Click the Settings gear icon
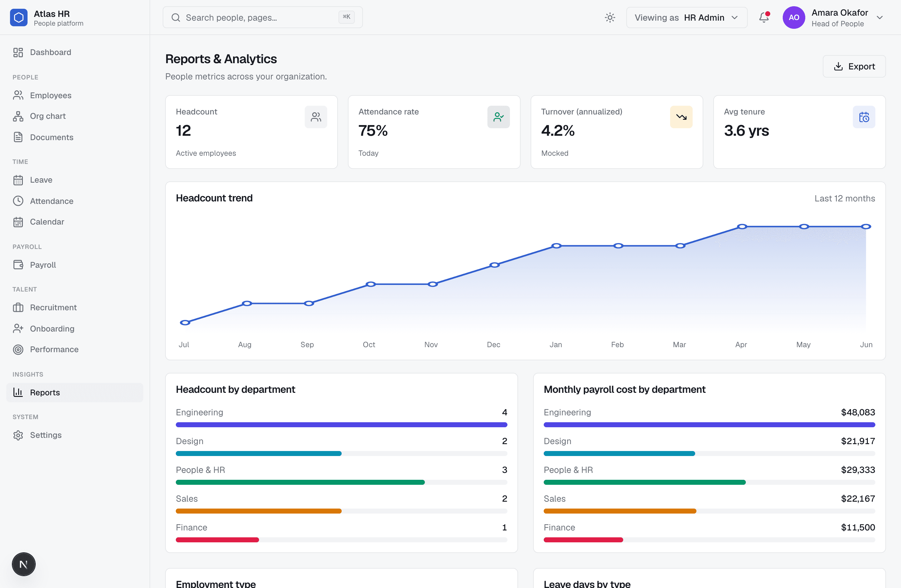The image size is (901, 588). pos(18,435)
